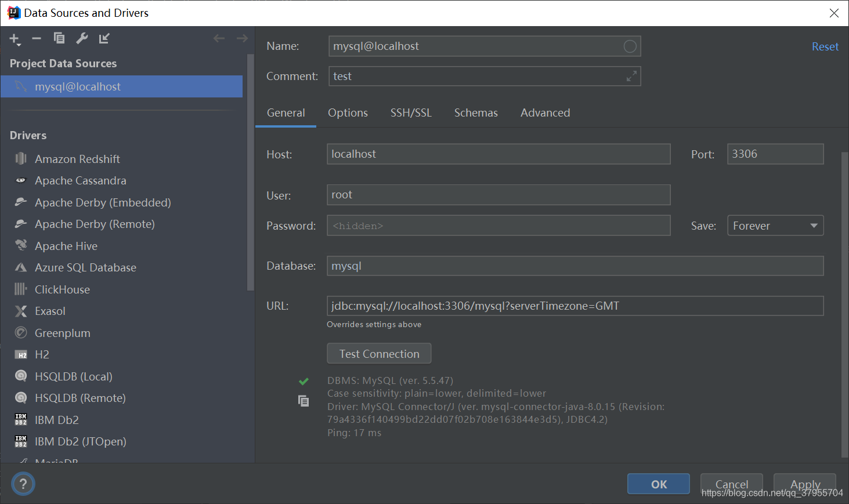
Task: Select ClickHouse driver name text
Action: [x=62, y=289]
